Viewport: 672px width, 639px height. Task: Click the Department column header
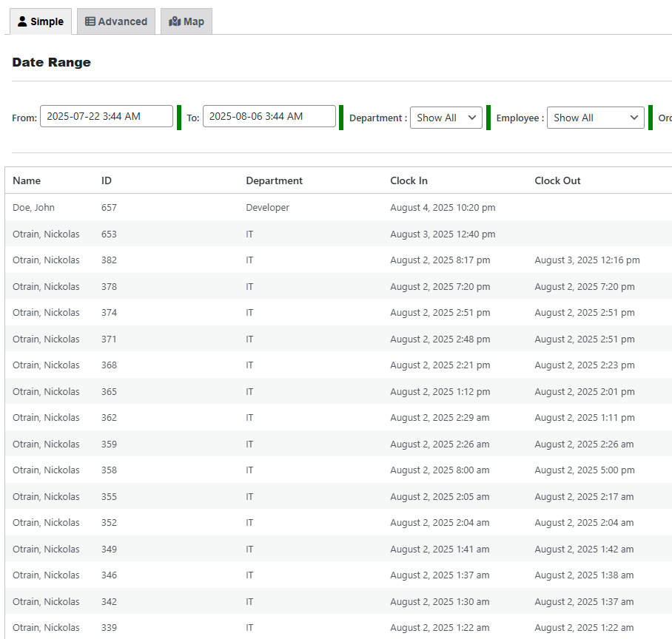point(275,180)
